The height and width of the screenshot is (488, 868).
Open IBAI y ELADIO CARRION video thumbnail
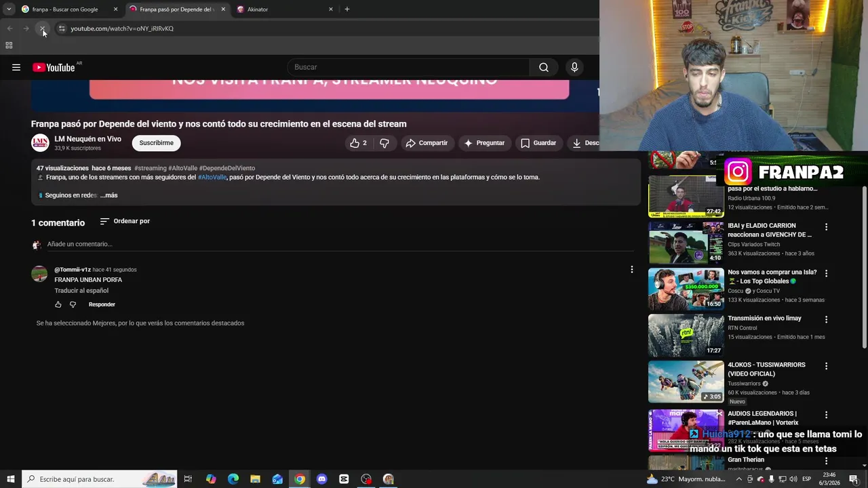point(686,243)
